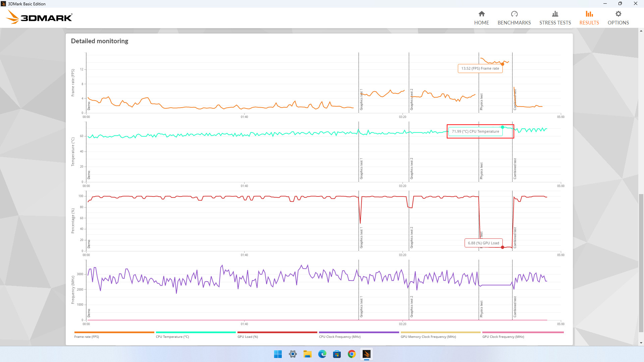This screenshot has height=362, width=644.
Task: Select the Results tab
Action: (589, 18)
